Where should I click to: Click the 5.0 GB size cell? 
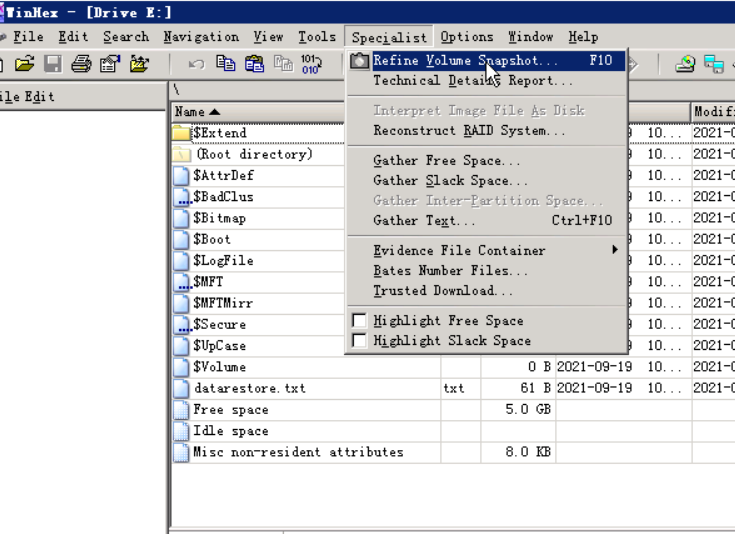pos(518,410)
